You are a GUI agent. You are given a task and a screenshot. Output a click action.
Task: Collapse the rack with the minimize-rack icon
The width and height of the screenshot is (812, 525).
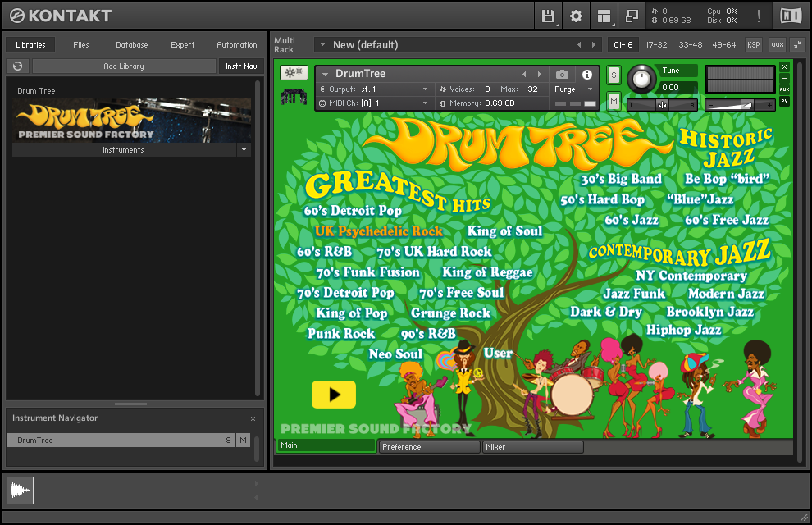click(797, 45)
